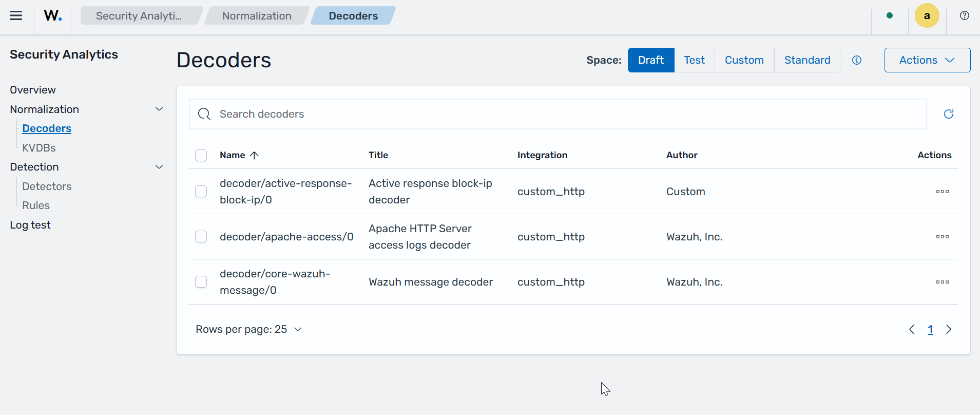
Task: Click the Author column header
Action: (x=682, y=155)
